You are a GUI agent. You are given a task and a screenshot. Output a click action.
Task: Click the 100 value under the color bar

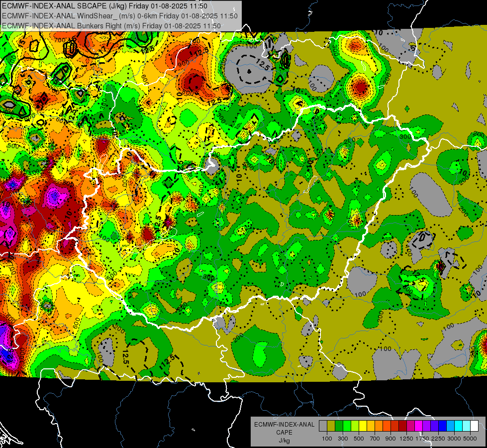pos(327,439)
